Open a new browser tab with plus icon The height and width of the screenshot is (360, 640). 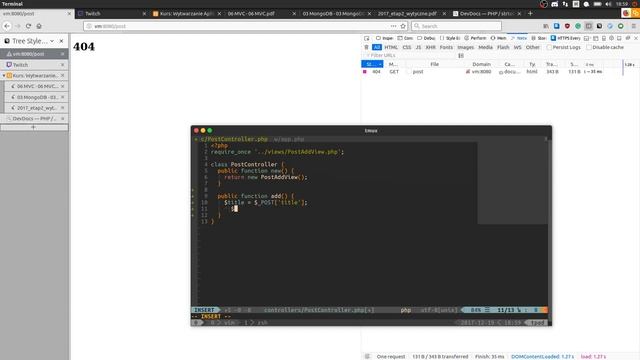530,13
